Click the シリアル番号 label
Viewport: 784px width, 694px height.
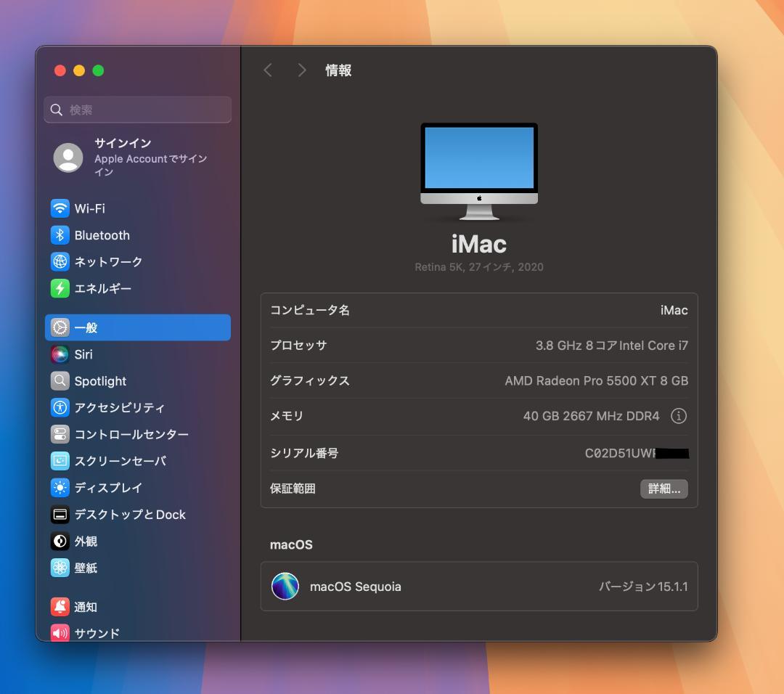[304, 454]
